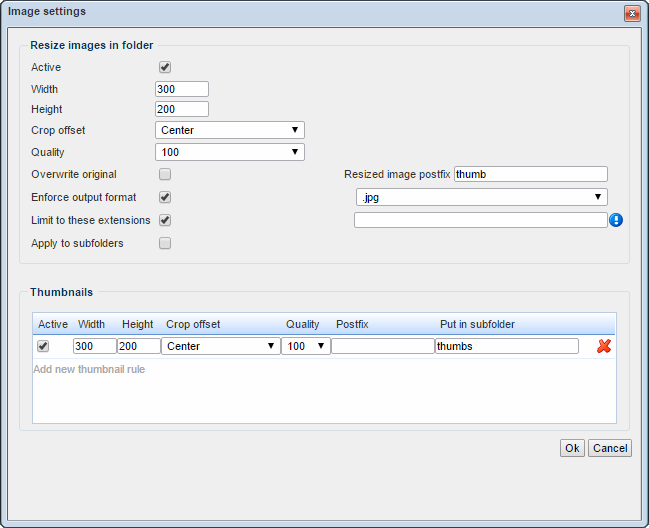Viewport: 649px width, 528px height.
Task: Open thumbnail row Crop offset dropdown
Action: click(220, 346)
